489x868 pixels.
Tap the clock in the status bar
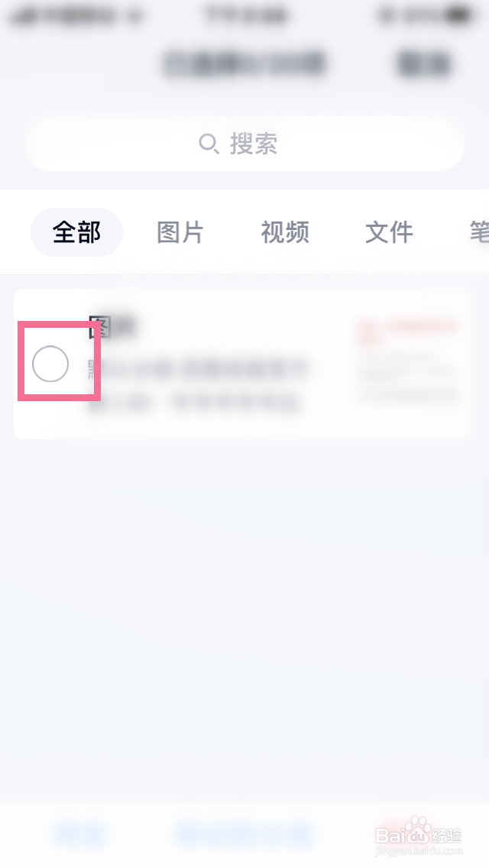[x=246, y=15]
